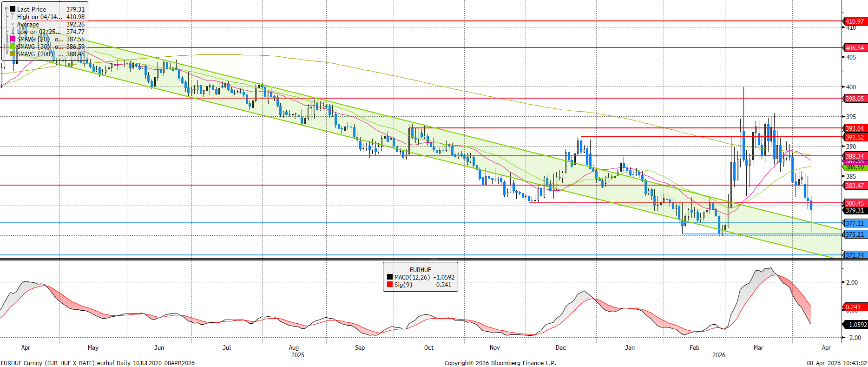This screenshot has width=868, height=367.
Task: Select the 410.97 red level price tag
Action: coord(855,21)
